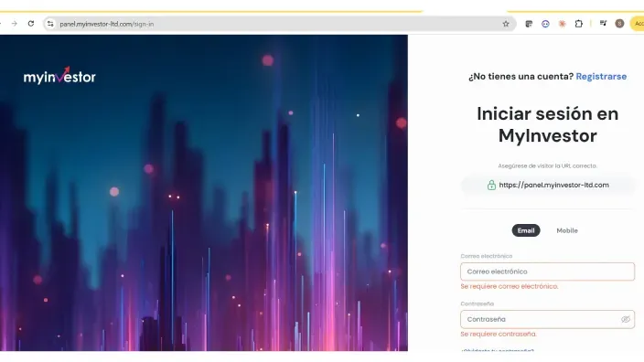This screenshot has width=644, height=362.
Task: Click the Correo electrónico input field
Action: (x=547, y=271)
